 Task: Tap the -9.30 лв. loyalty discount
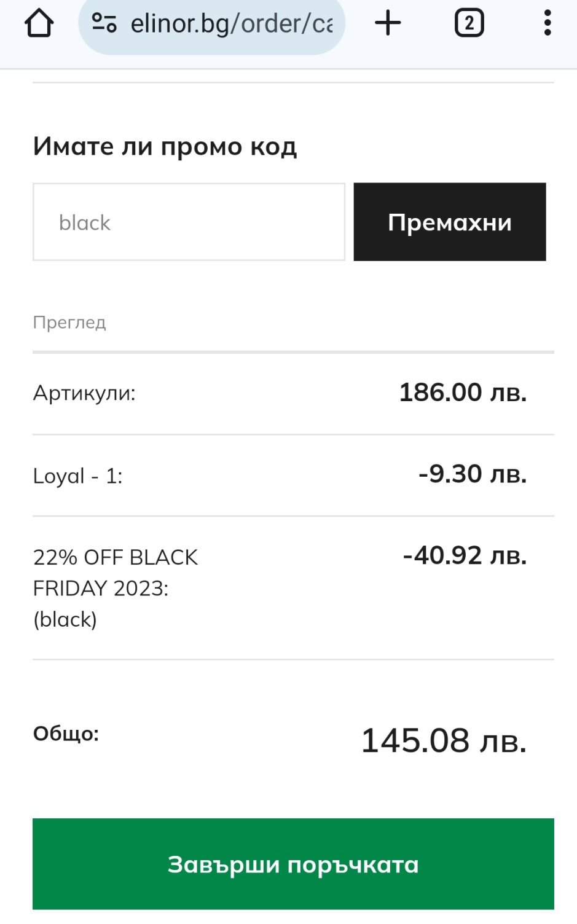(472, 474)
